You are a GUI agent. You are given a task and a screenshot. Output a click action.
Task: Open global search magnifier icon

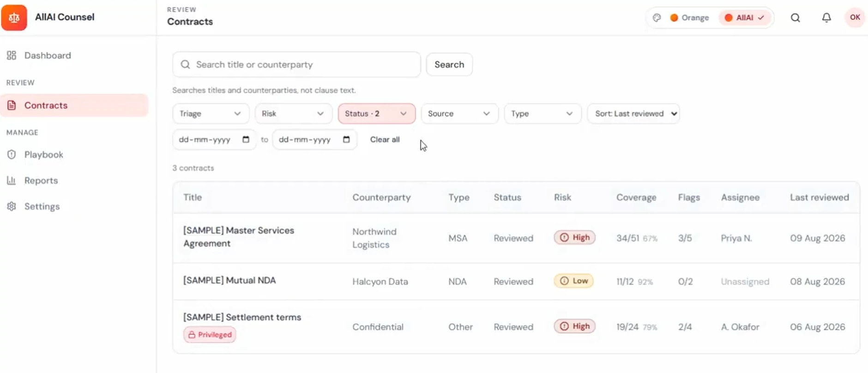click(795, 18)
